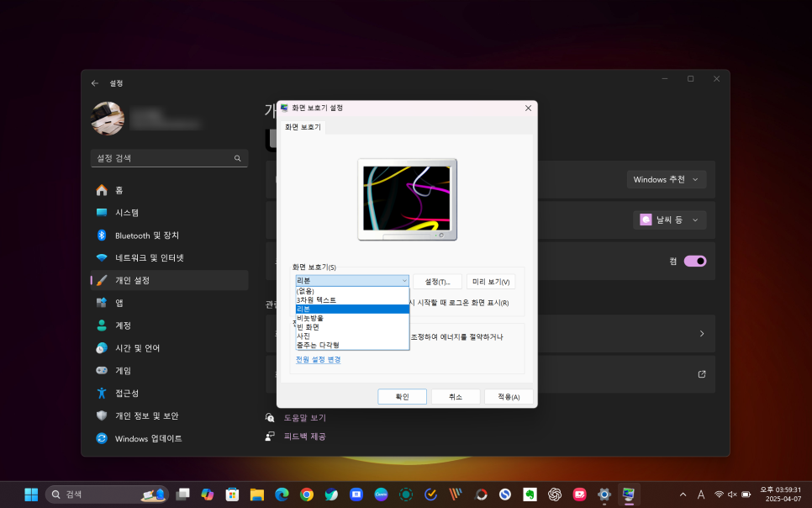Click screen saver settings taskbar icon
The image size is (812, 508).
coord(629,494)
